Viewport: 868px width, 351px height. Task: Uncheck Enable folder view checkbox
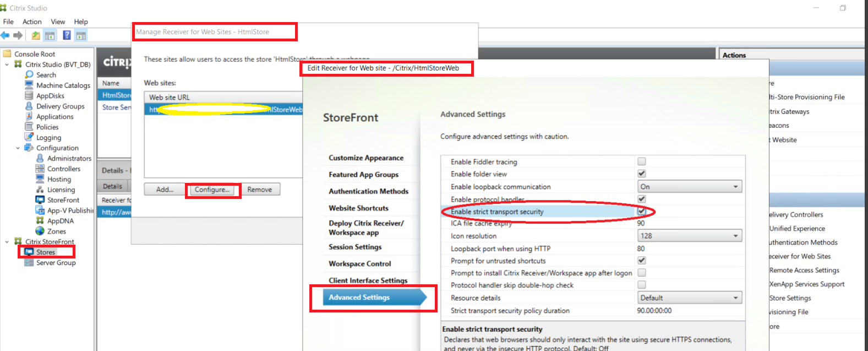641,174
